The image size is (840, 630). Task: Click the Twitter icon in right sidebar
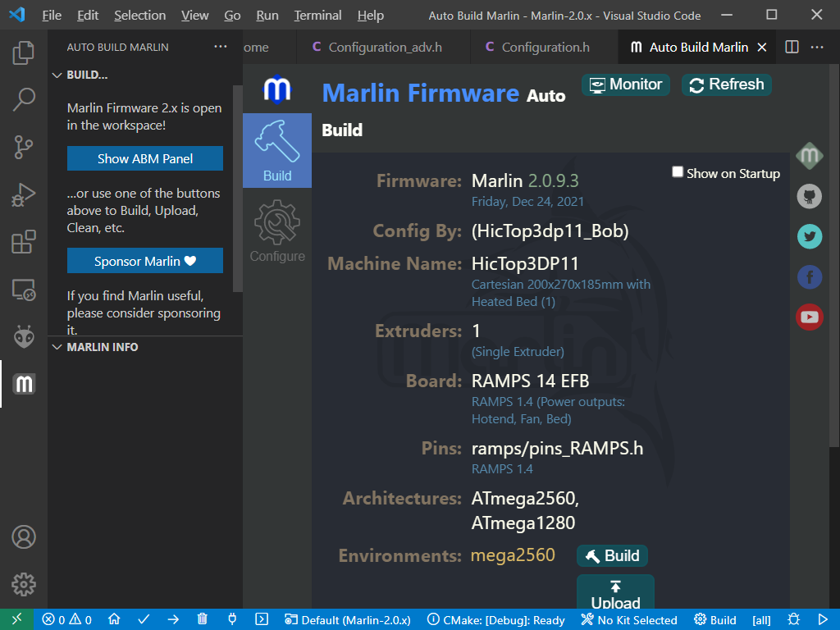tap(810, 236)
